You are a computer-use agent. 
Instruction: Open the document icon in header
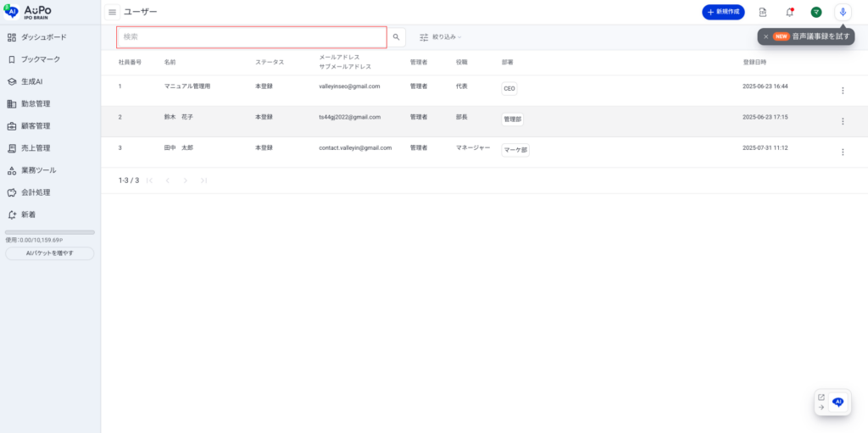[x=763, y=12]
